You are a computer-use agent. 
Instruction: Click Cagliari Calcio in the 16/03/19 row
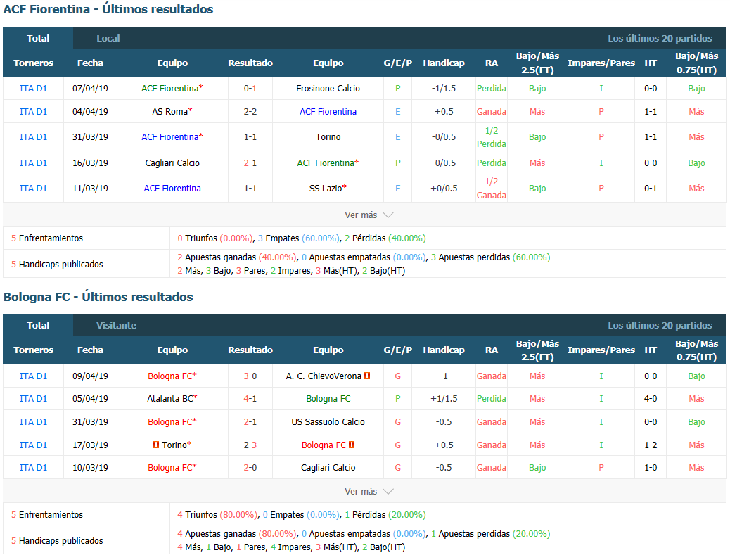point(172,163)
